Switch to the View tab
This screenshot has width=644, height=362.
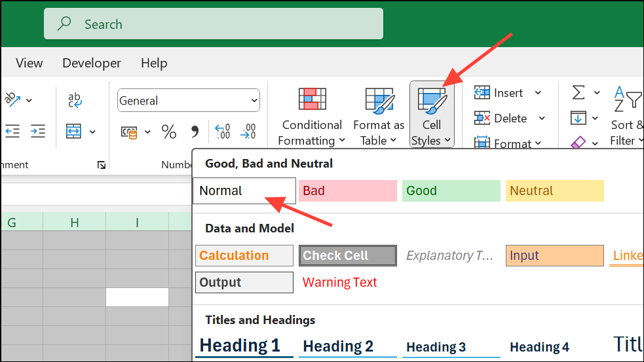29,63
